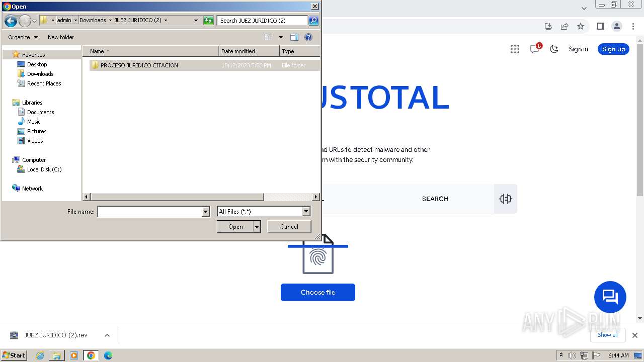
Task: Open the Organize dropdown menu
Action: click(23, 37)
